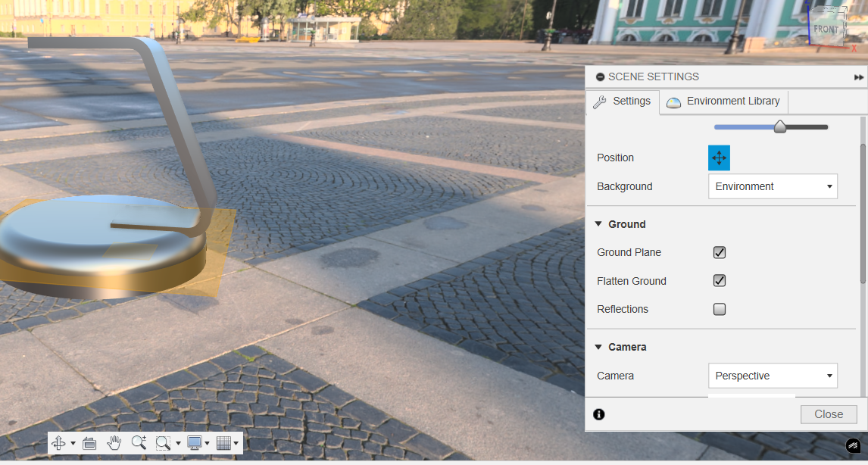Collapse the Ground section

tap(598, 224)
